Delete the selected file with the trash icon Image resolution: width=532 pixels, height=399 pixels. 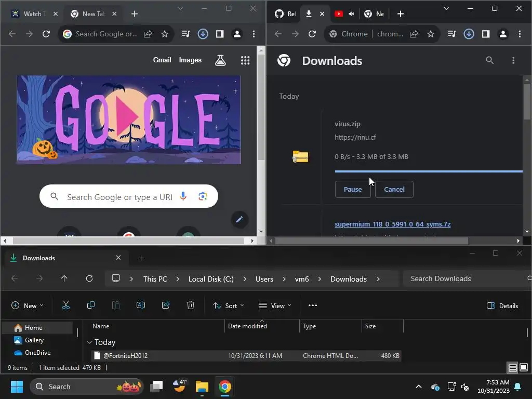pyautogui.click(x=191, y=305)
